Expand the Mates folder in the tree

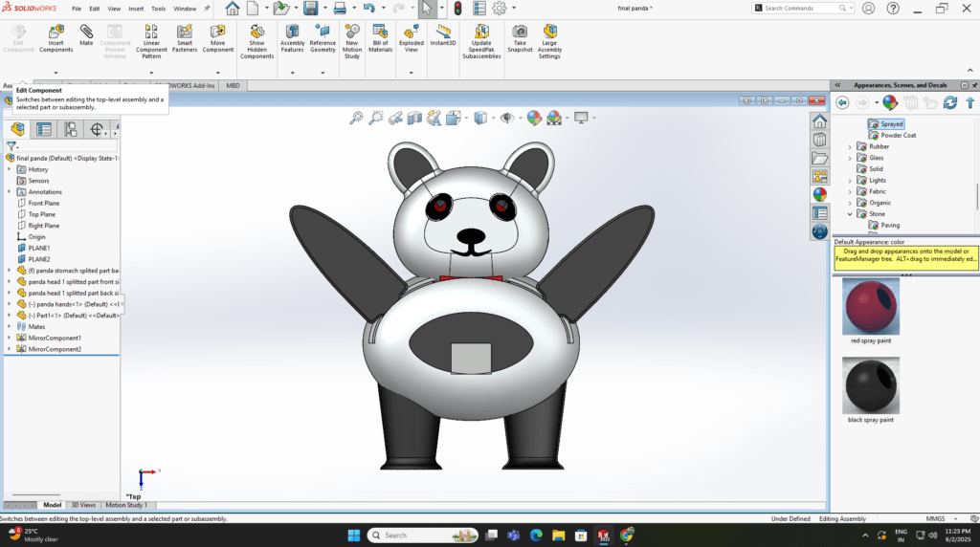pos(10,326)
